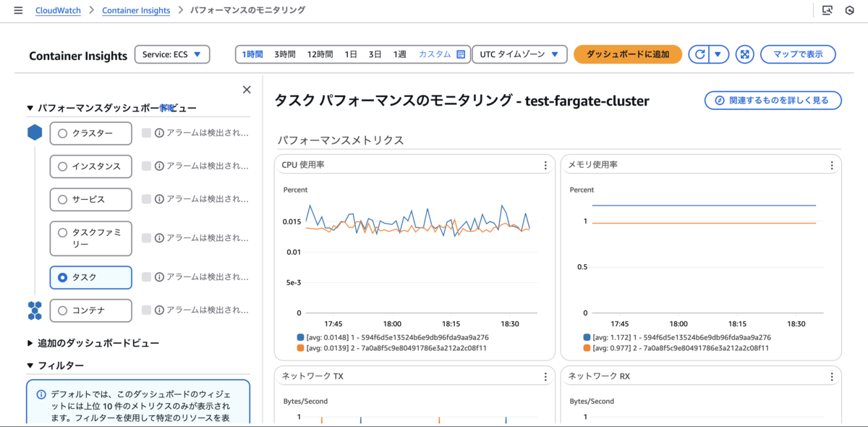Collapse the パフォーマンスダッシュボードビュー section

(30, 109)
